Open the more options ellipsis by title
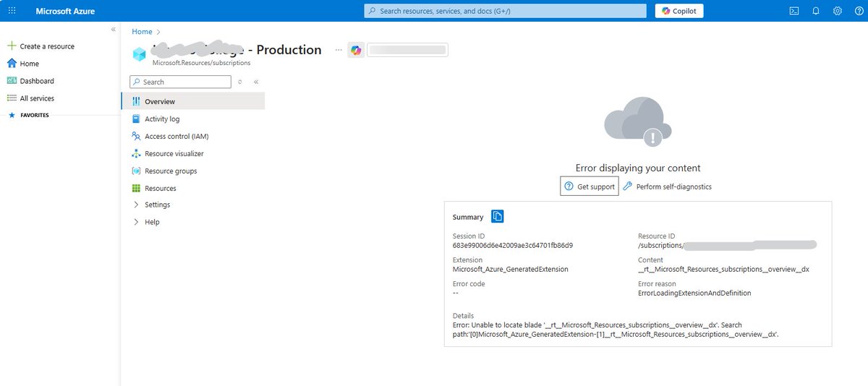Image resolution: width=868 pixels, height=386 pixels. pos(338,50)
